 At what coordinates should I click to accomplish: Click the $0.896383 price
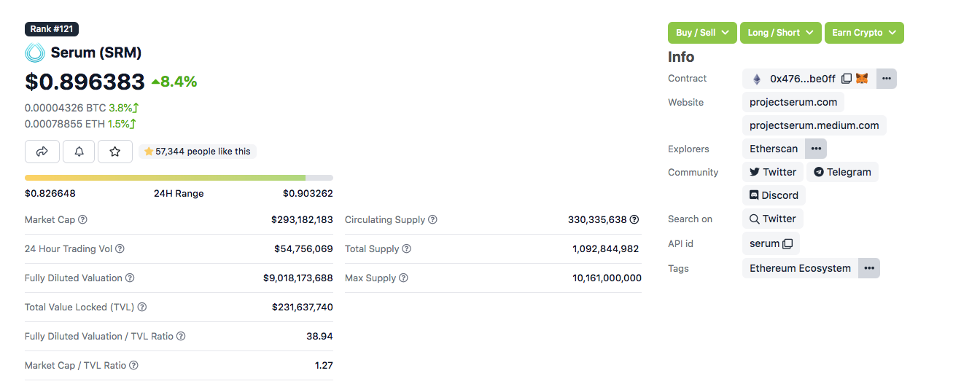pos(85,82)
